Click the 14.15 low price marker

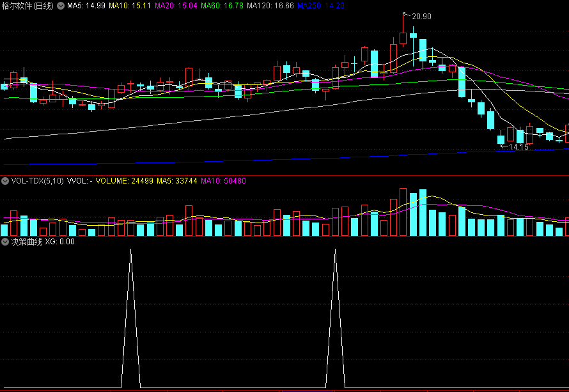(x=518, y=147)
